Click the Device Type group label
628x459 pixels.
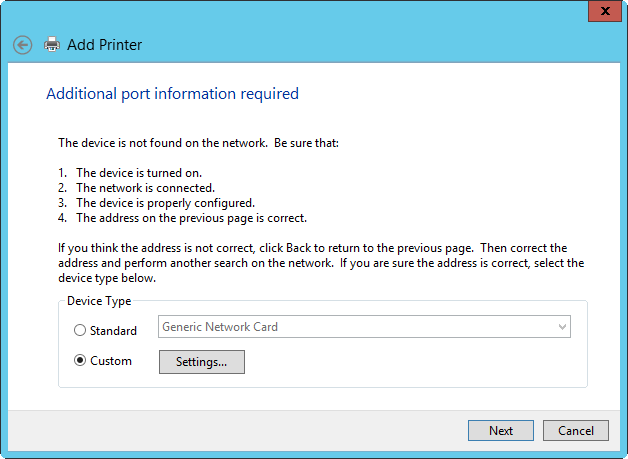(x=98, y=301)
